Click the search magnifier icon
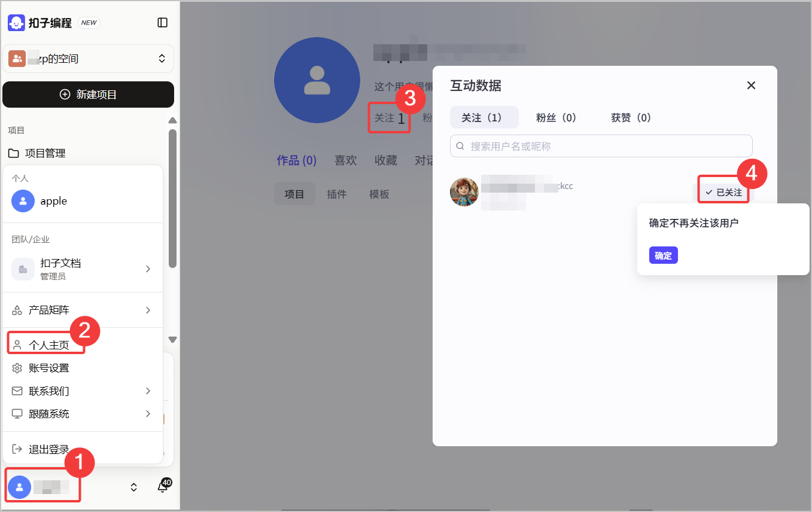The height and width of the screenshot is (512, 812). [x=460, y=146]
